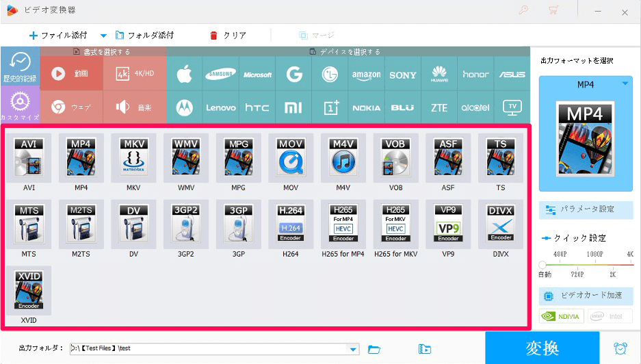Select the XVID encoder format icon

pyautogui.click(x=29, y=290)
